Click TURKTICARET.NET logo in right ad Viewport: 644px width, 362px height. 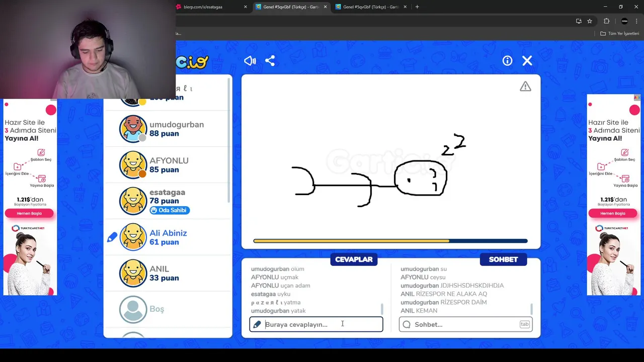(613, 228)
